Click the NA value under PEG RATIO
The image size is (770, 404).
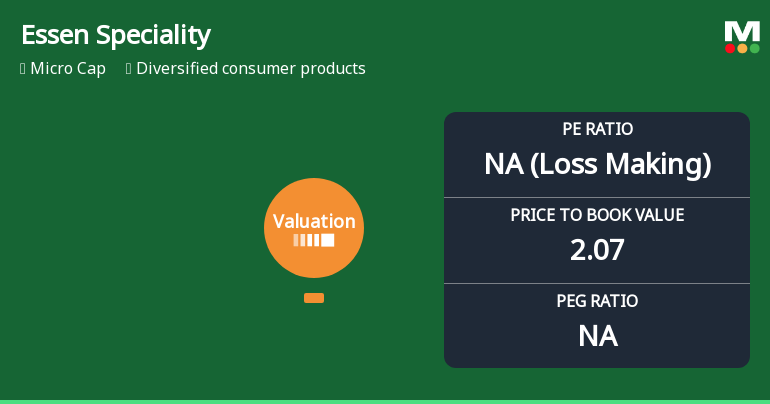[597, 336]
